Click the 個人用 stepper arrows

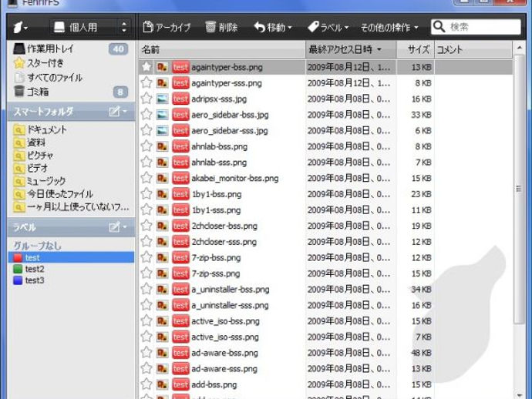(124, 27)
